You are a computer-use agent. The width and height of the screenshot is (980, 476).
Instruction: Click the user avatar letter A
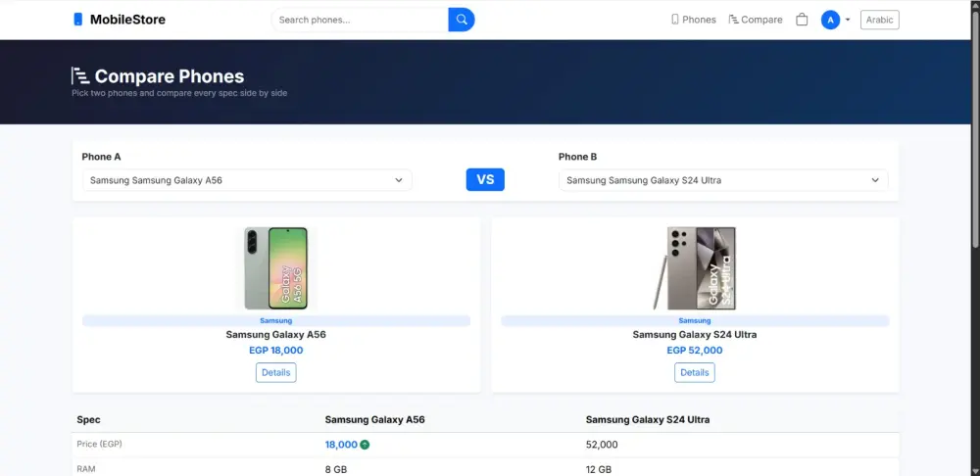[830, 20]
